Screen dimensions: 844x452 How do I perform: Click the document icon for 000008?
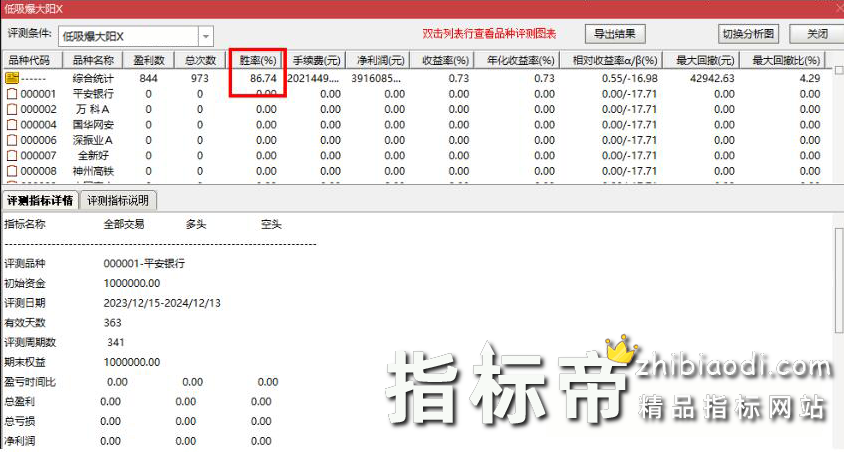click(x=12, y=171)
